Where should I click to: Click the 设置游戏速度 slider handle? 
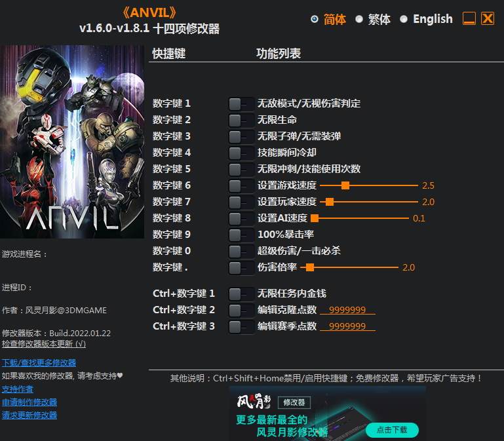click(345, 185)
